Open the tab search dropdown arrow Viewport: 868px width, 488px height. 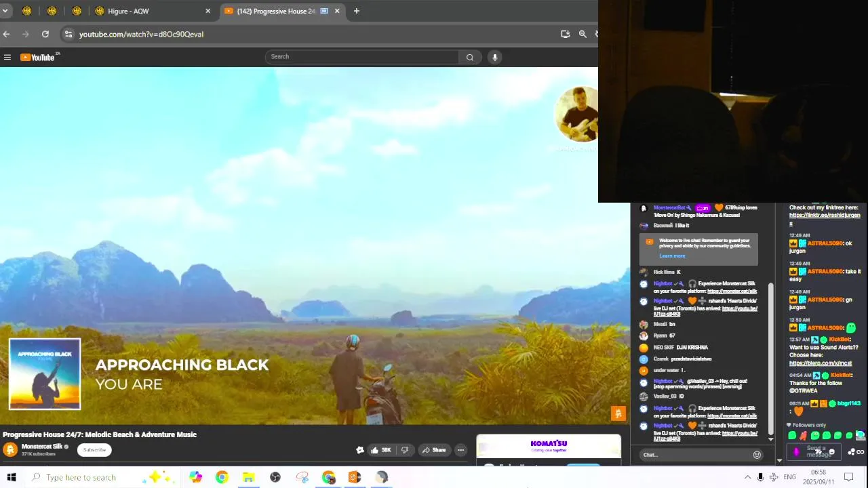click(x=5, y=11)
